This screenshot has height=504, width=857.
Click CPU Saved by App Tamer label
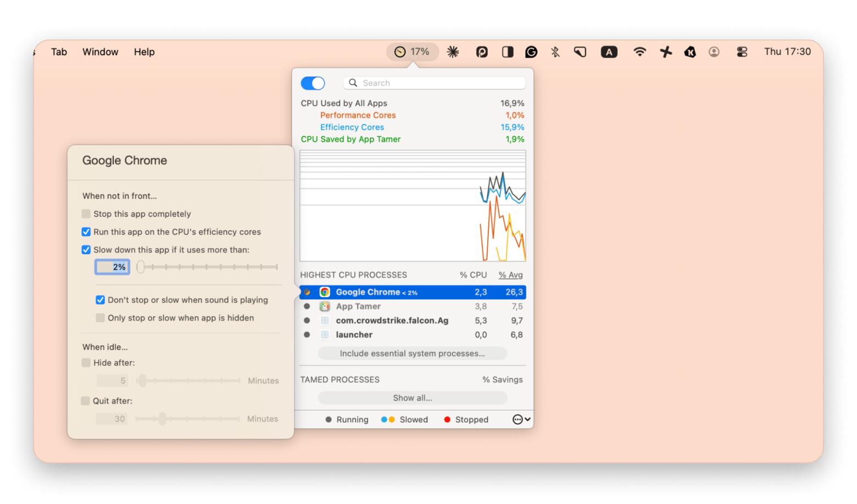[x=350, y=139]
